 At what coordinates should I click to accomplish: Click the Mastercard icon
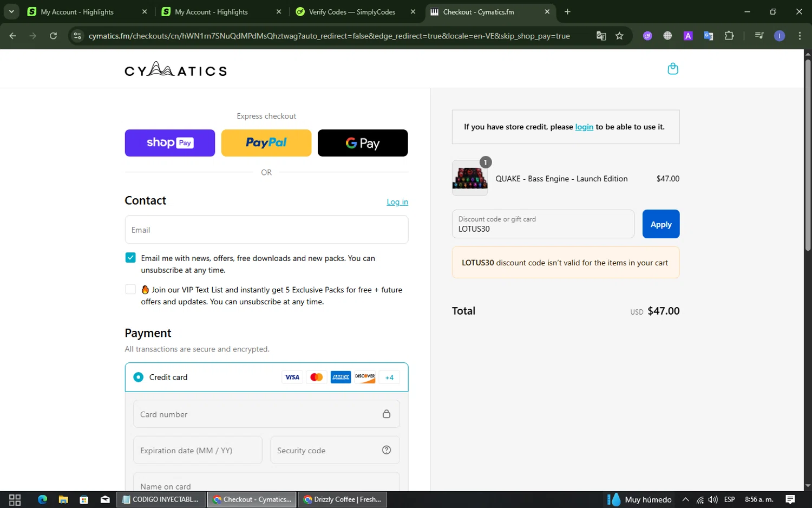317,377
